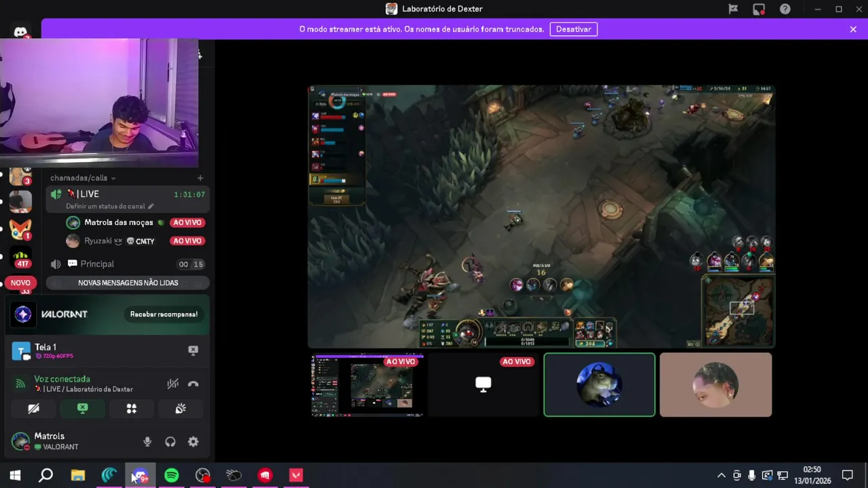The width and height of the screenshot is (868, 488).
Task: Open Riot Client red fist taskbar icon
Action: (265, 475)
